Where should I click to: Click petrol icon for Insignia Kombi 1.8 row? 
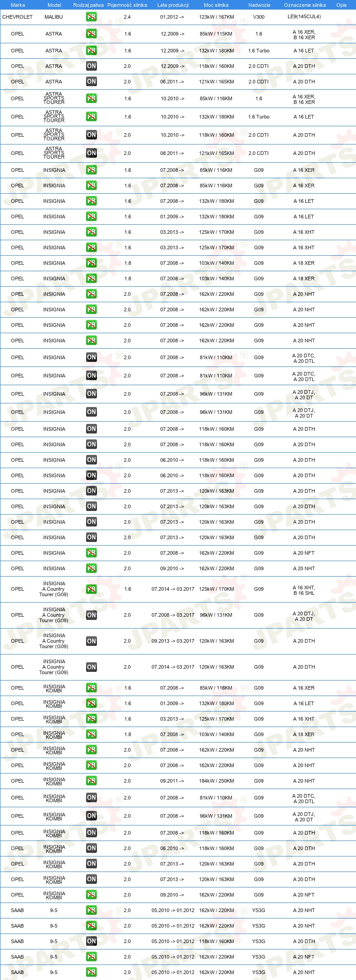[x=91, y=734]
